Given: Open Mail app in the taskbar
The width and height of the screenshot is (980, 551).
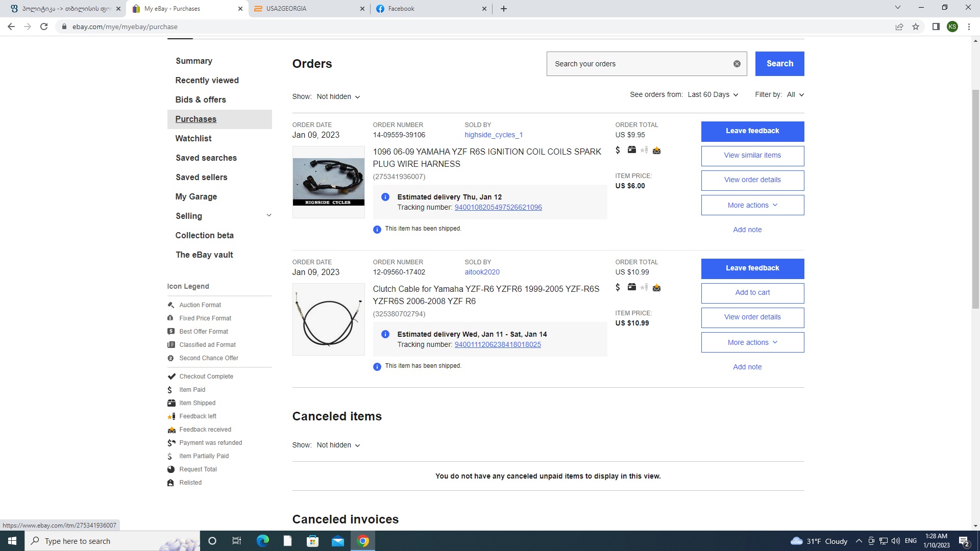Looking at the screenshot, I should click(x=338, y=541).
